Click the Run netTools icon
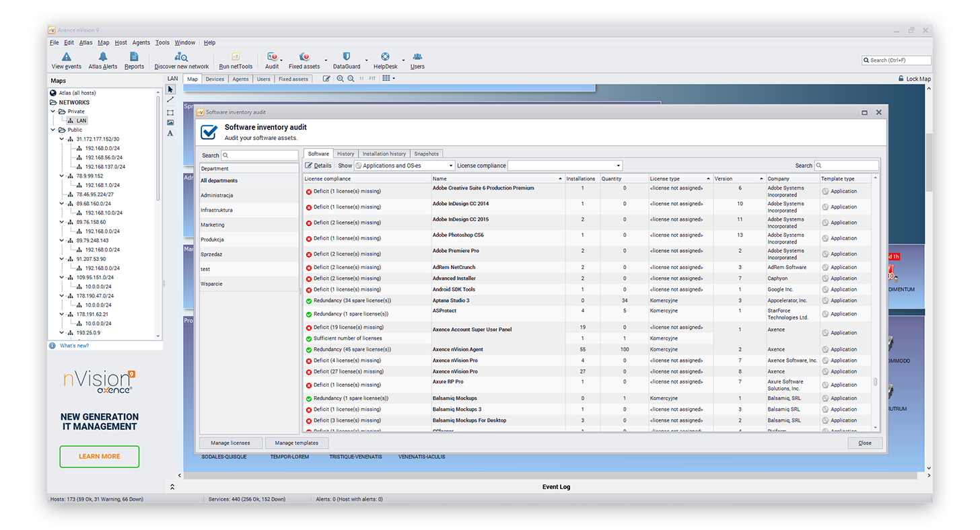Screen dimensions: 980x530 tap(236, 57)
